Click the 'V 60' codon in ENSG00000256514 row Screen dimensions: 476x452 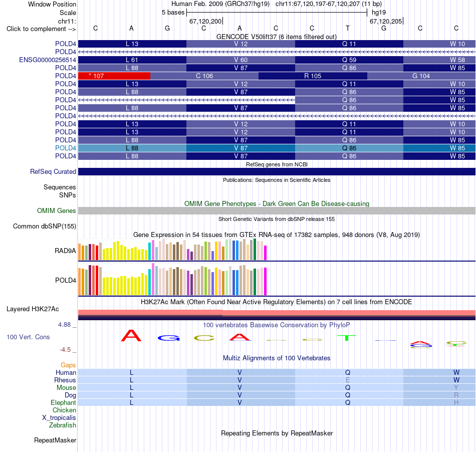point(241,60)
